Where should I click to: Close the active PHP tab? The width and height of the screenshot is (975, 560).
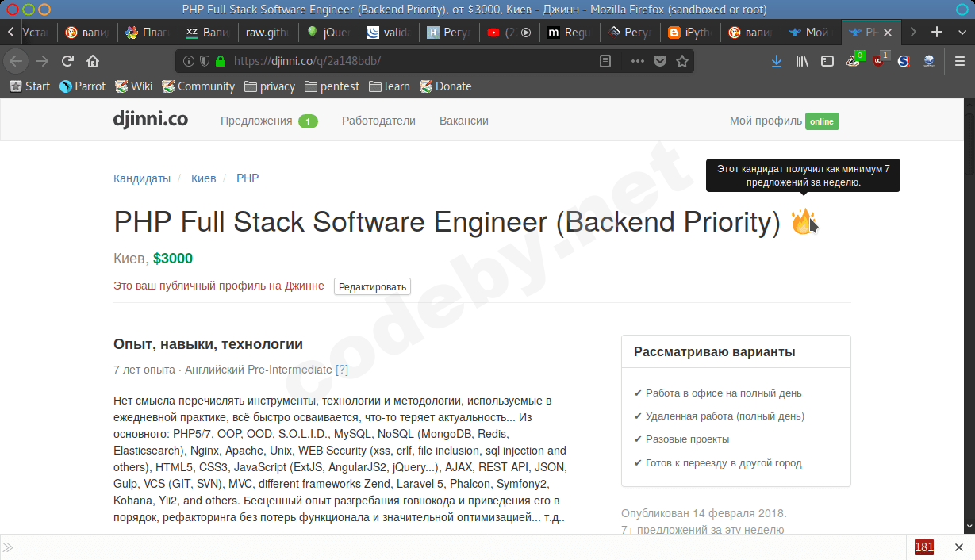click(x=888, y=33)
